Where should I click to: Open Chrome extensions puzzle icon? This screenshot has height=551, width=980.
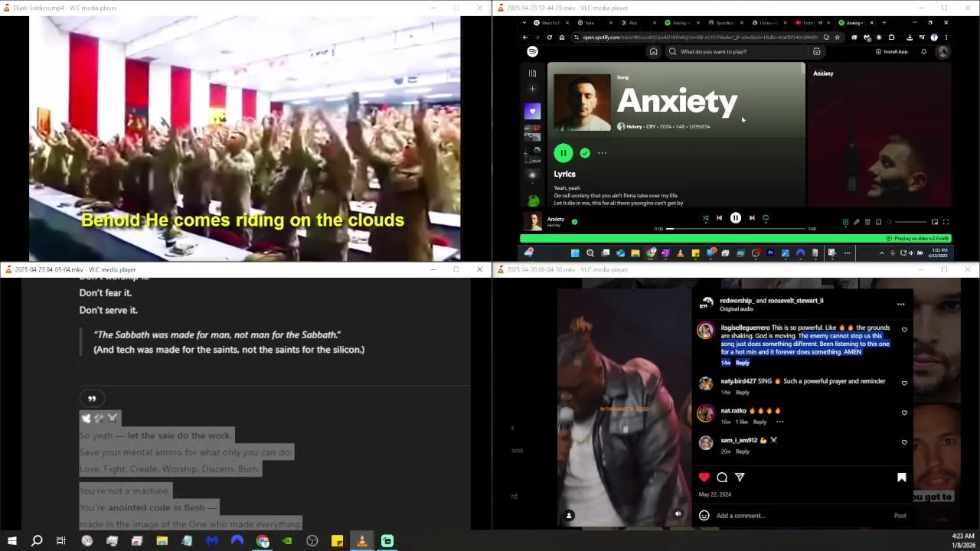[891, 37]
